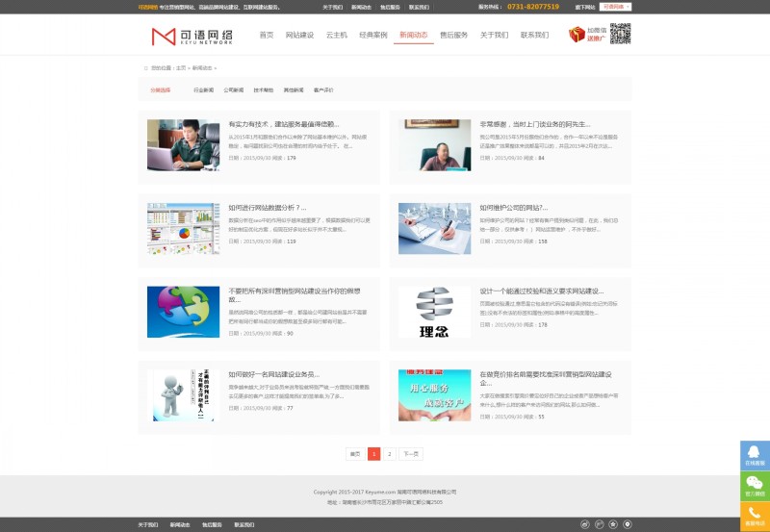Open the colorful puzzle pieces thumbnail
Image resolution: width=770 pixels, height=532 pixels.
(183, 312)
